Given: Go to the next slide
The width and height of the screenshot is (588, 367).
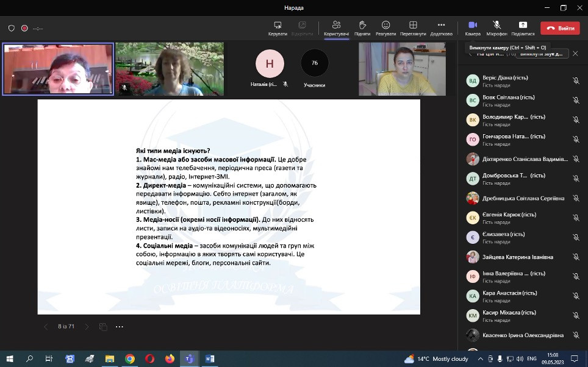Looking at the screenshot, I should [x=87, y=327].
